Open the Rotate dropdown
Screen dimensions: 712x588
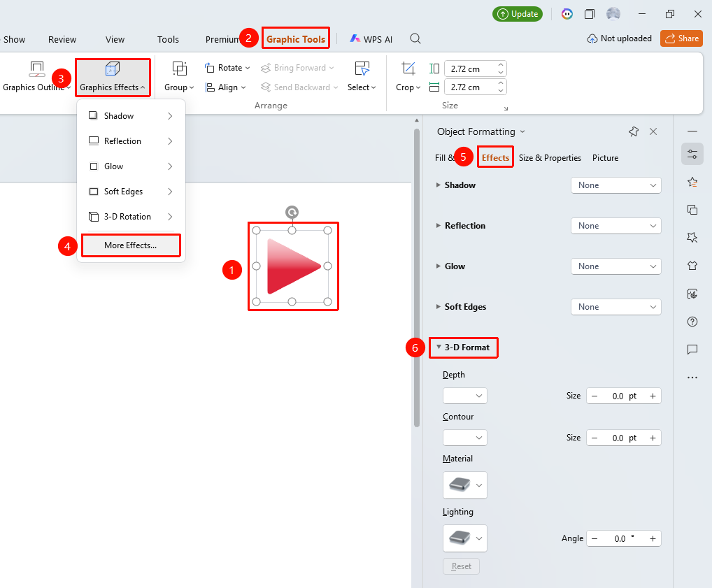pos(227,68)
